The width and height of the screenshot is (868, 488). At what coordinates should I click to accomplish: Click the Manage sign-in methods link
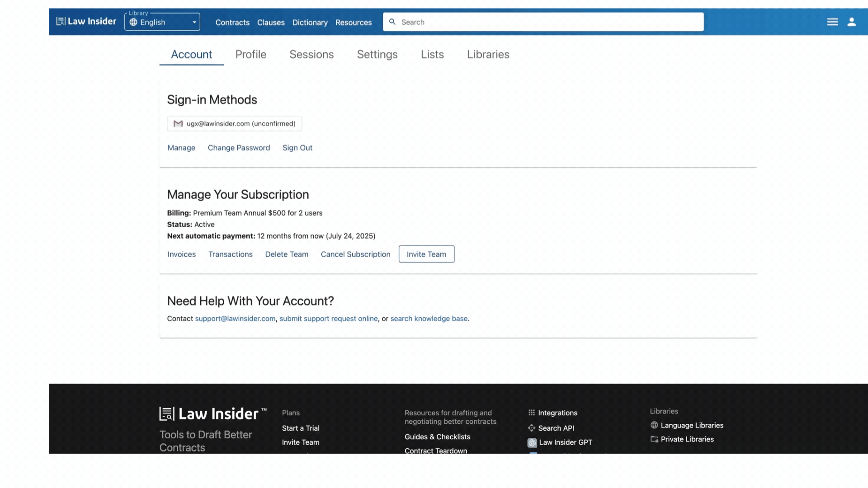(181, 148)
